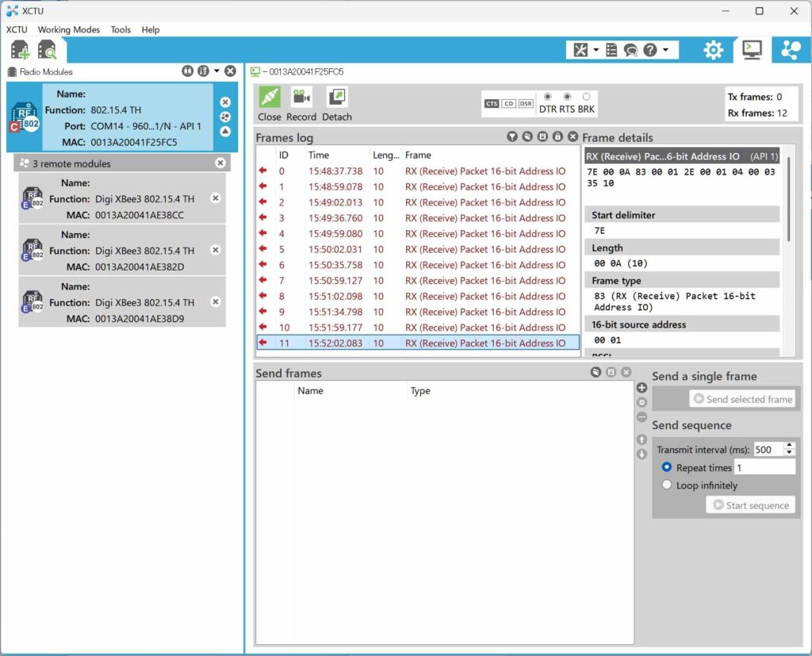This screenshot has height=656, width=812.
Task: Click the second Frames log toolbar icon
Action: (x=527, y=136)
